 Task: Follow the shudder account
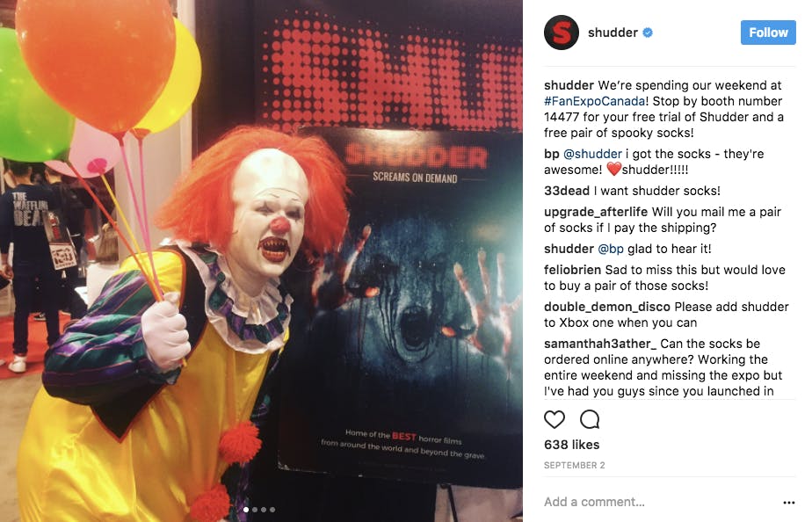click(768, 33)
